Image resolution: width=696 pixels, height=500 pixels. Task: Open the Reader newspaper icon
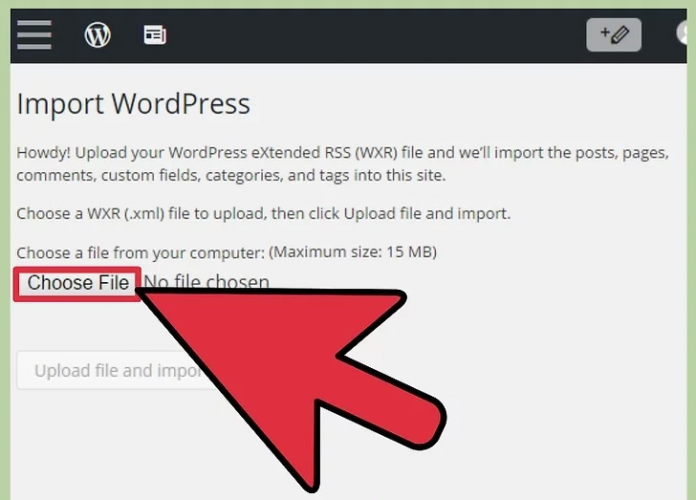coord(154,35)
